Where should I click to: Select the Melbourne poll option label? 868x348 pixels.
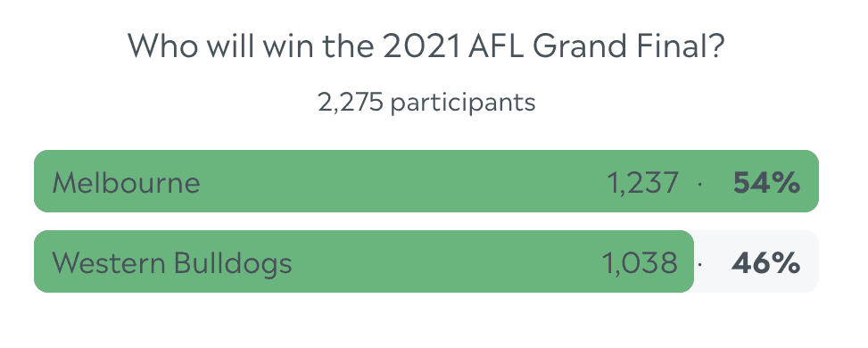(126, 182)
